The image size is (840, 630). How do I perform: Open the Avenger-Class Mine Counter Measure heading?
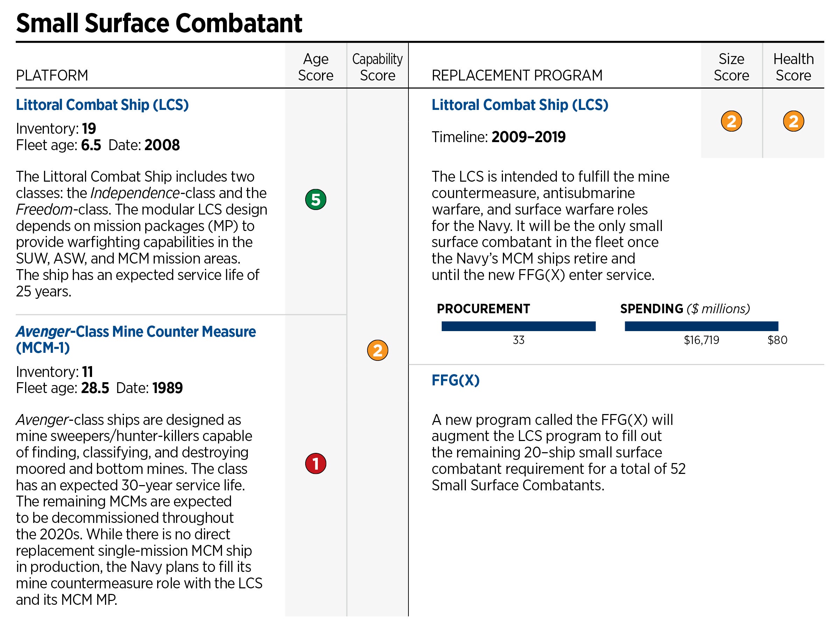click(135, 339)
